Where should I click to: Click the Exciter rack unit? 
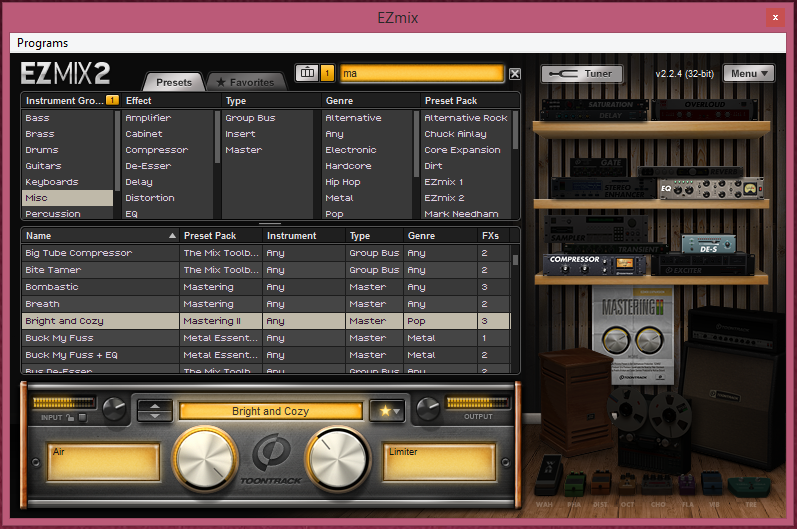[x=702, y=265]
